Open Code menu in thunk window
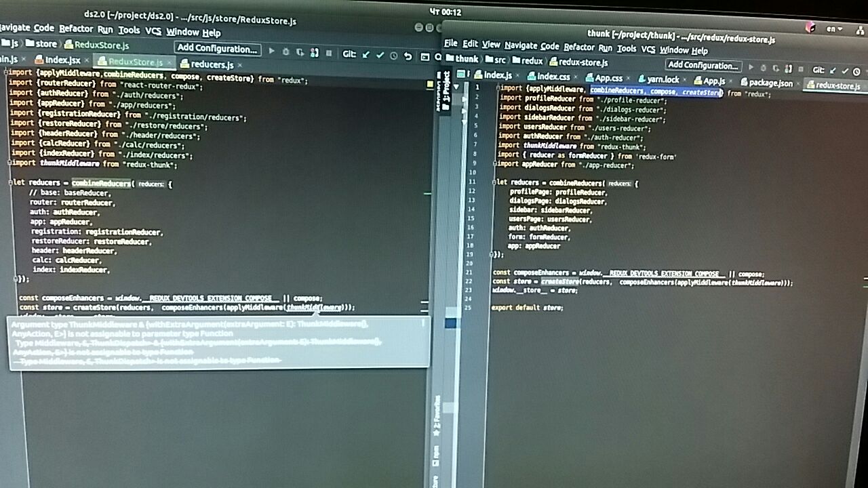The height and width of the screenshot is (488, 868). pyautogui.click(x=550, y=46)
